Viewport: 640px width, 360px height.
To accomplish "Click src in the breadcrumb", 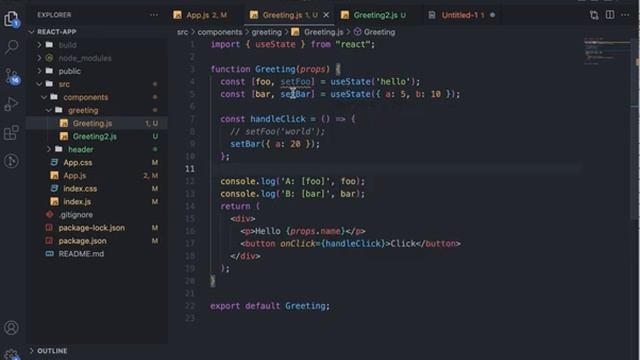I will (182, 32).
